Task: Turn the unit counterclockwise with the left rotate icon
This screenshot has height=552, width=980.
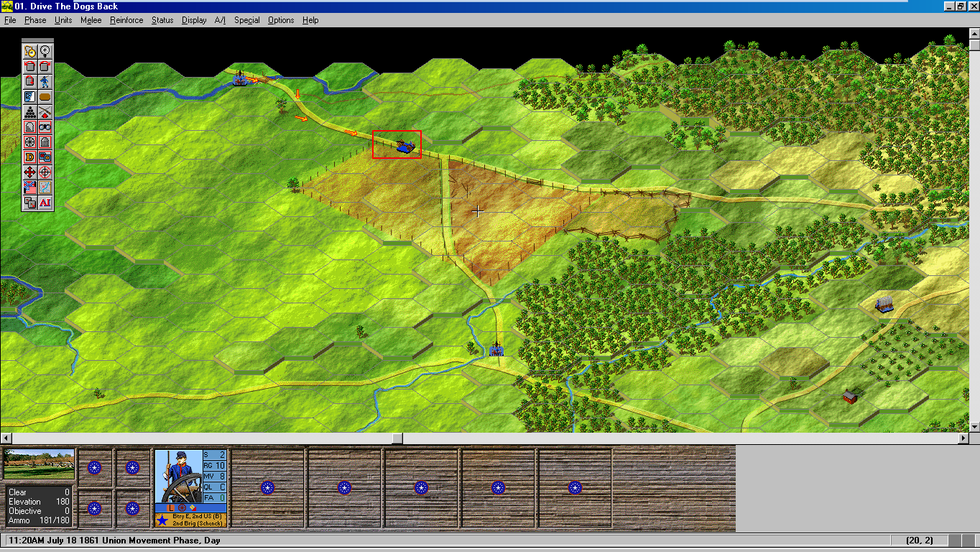Action: (29, 66)
